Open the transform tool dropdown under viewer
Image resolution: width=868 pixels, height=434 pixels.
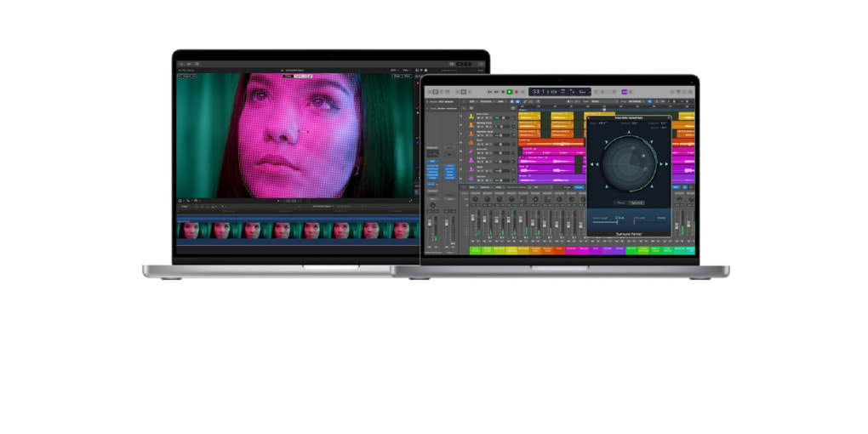tap(180, 201)
